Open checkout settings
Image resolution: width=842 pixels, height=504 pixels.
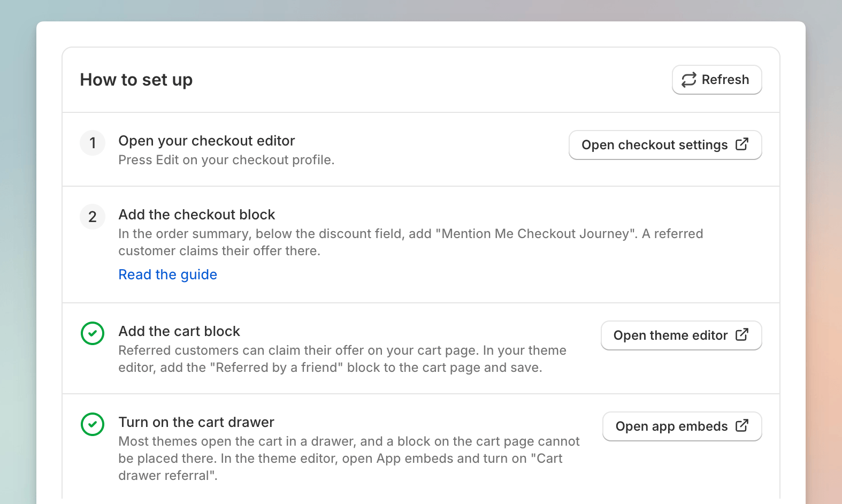[x=665, y=145]
